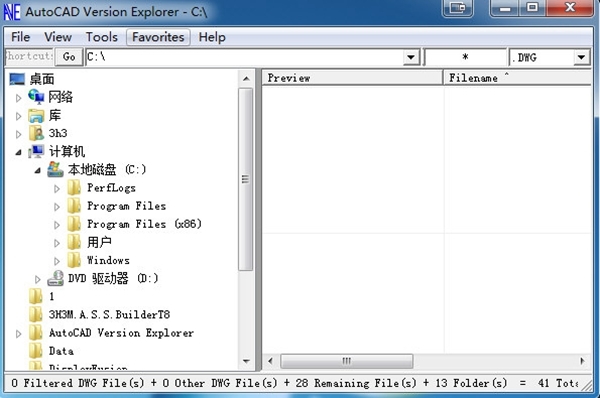Click the '0 Filtered DWG File(s)' status text
The width and height of the screenshot is (600, 398).
78,383
